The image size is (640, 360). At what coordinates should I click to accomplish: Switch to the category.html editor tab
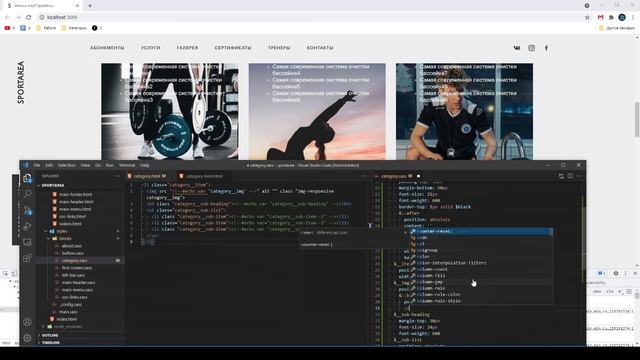tap(147, 176)
